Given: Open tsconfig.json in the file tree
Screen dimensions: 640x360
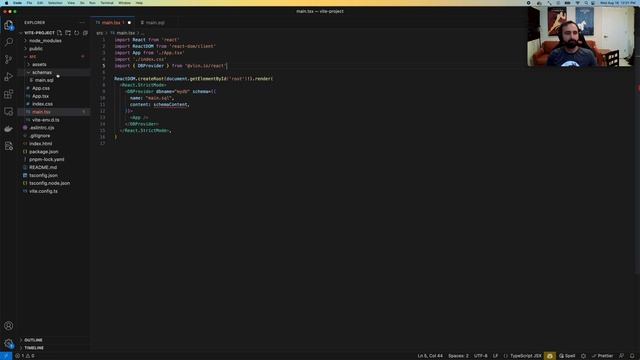Looking at the screenshot, I should 43,176.
